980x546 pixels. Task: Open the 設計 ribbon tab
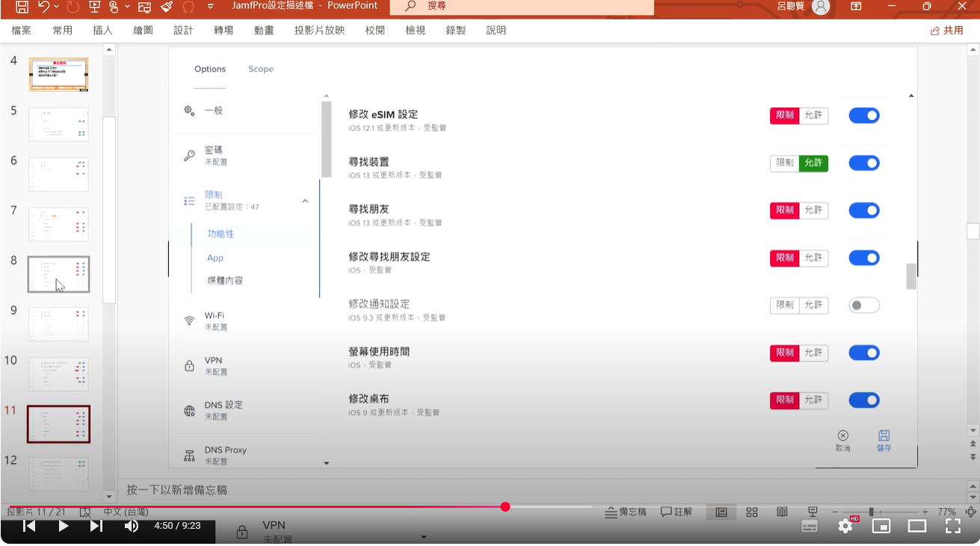pos(183,31)
